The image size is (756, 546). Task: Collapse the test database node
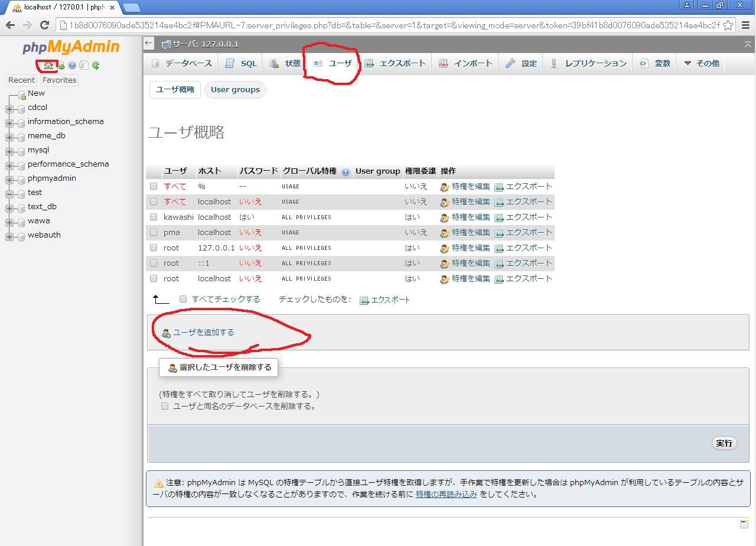pos(9,194)
